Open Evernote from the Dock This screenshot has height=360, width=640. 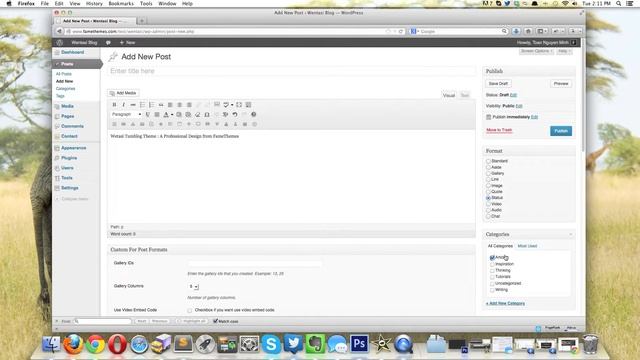pyautogui.click(x=315, y=344)
